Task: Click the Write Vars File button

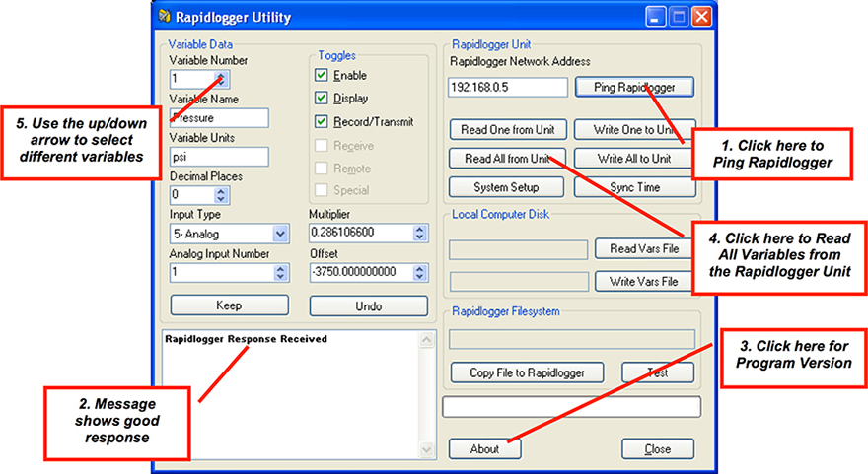Action: point(644,282)
